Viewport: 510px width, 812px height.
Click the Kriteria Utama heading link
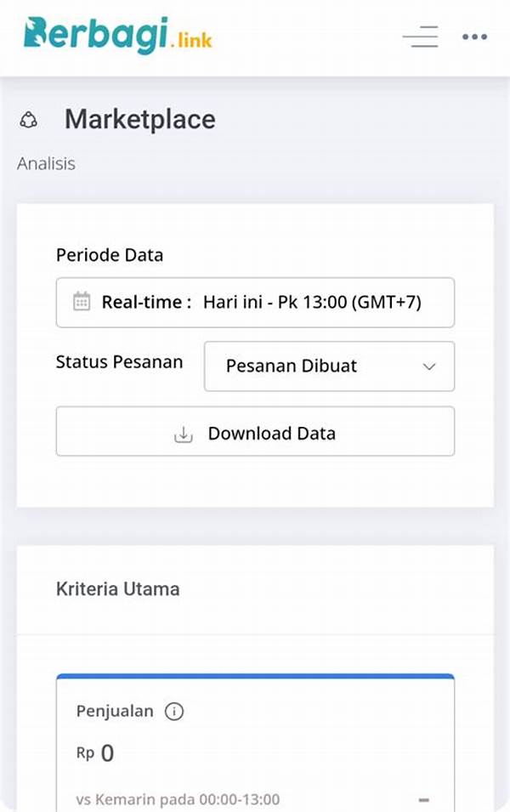(117, 588)
